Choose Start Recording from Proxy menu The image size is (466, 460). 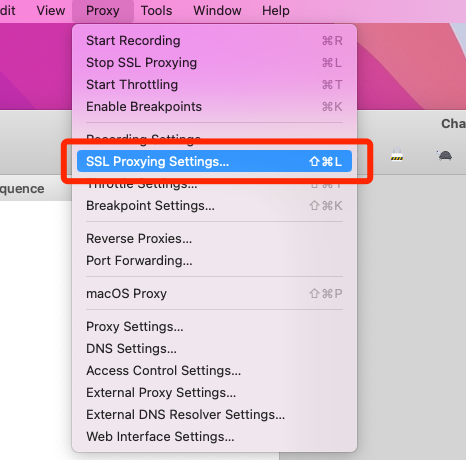point(214,41)
